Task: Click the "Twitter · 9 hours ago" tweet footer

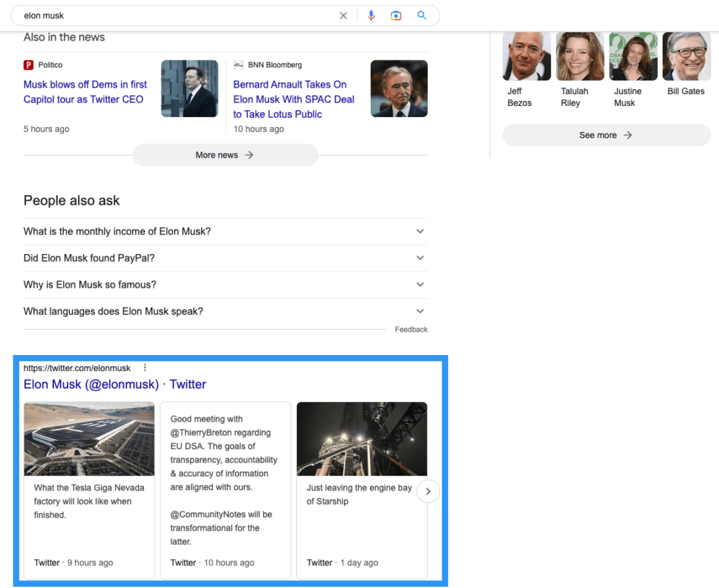Action: [x=73, y=562]
